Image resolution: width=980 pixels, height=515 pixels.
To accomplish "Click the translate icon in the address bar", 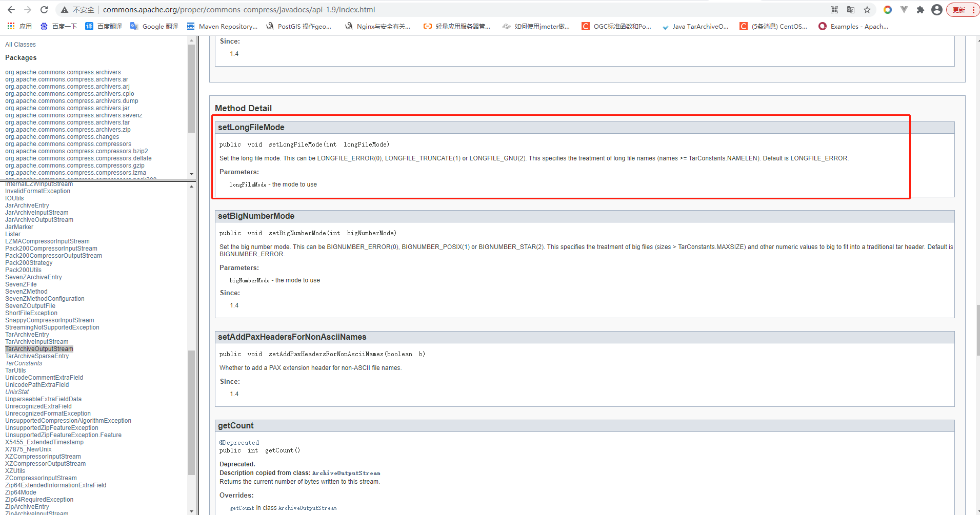I will tap(851, 9).
